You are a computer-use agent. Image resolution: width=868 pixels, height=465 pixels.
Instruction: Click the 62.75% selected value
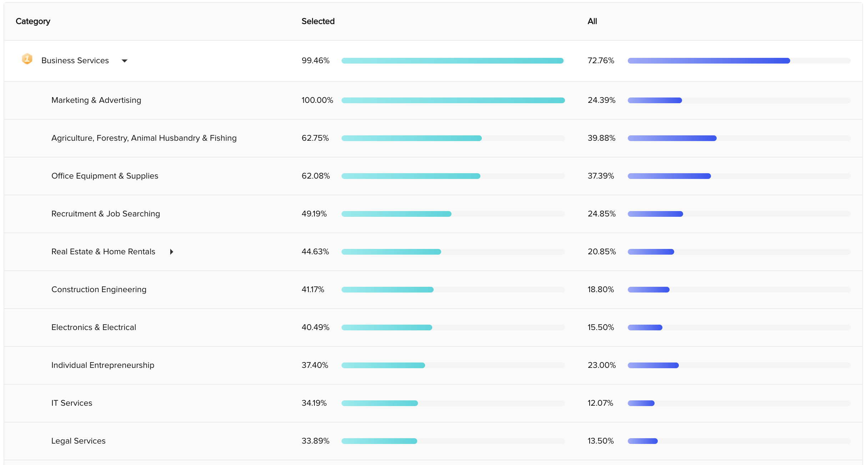pyautogui.click(x=315, y=138)
